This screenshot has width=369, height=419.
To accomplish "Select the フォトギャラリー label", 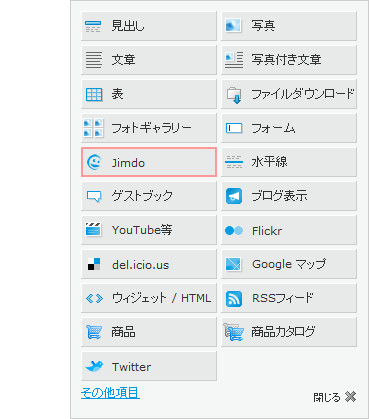I will [151, 128].
